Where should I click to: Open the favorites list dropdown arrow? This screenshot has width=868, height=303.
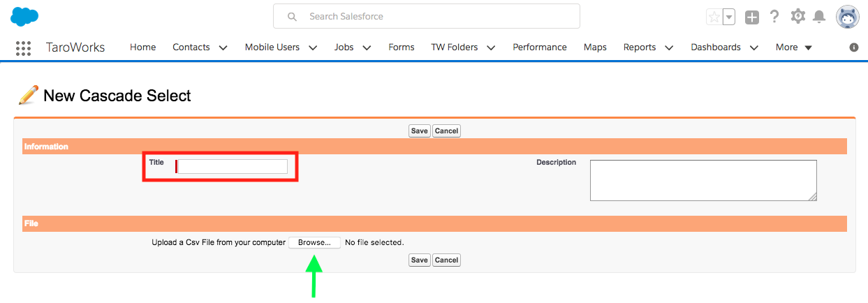tap(728, 17)
